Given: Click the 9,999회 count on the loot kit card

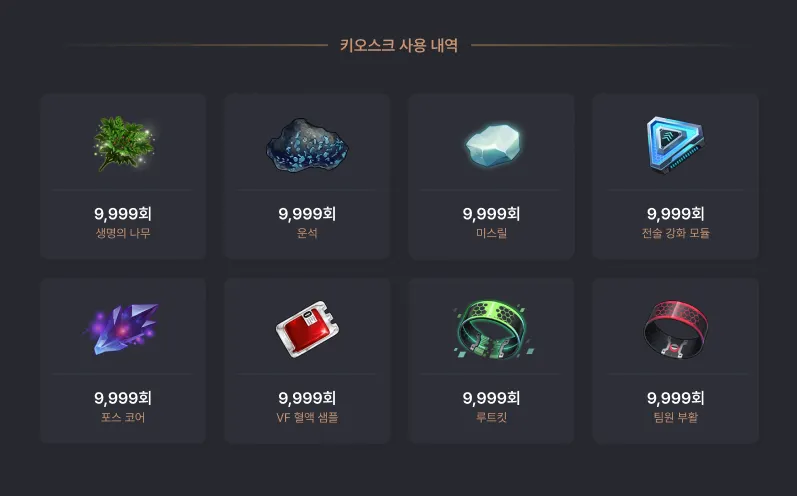Looking at the screenshot, I should (x=492, y=398).
